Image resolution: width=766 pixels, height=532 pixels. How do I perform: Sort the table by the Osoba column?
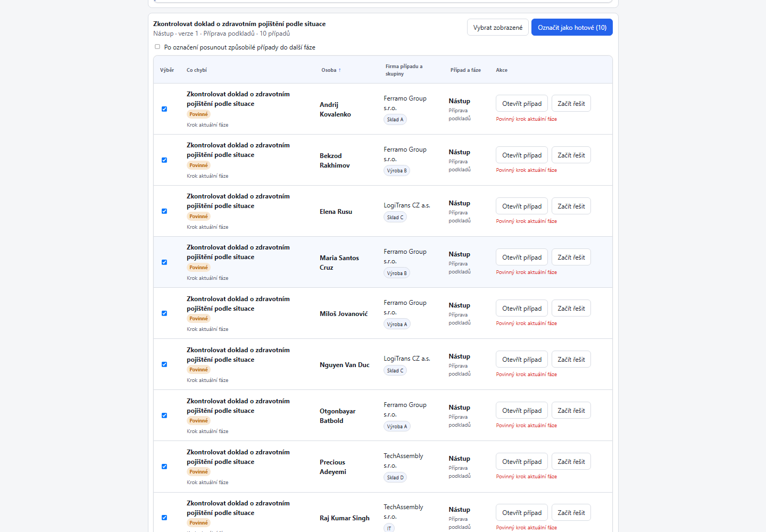pos(331,70)
